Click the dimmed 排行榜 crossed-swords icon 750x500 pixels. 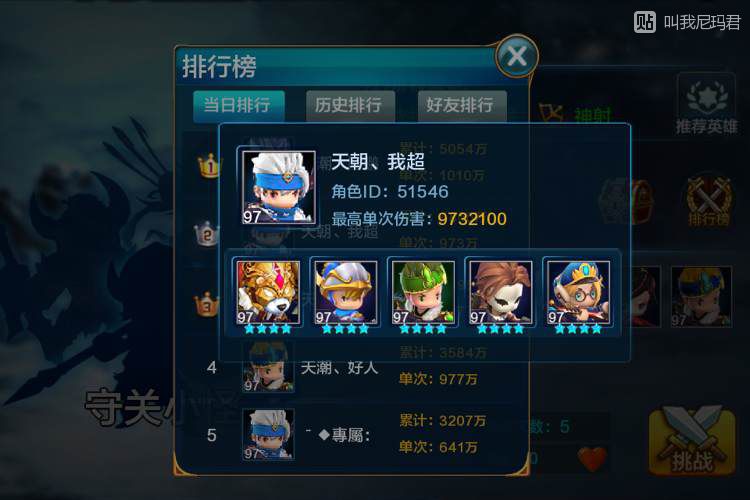click(x=709, y=201)
